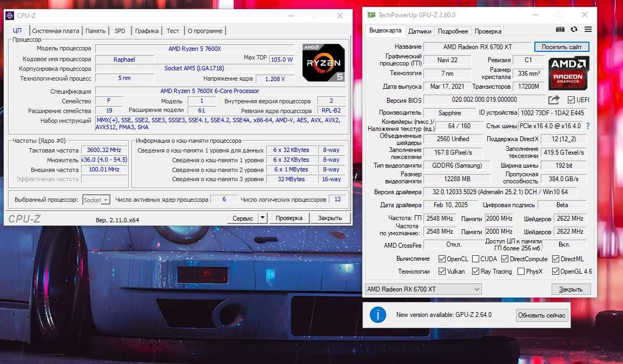
Task: Toggle the OpenCL checkbox
Action: coord(442,259)
